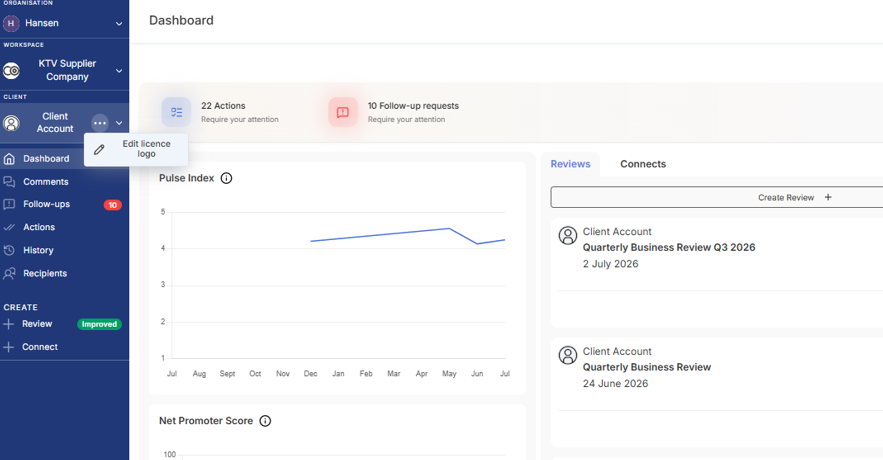Viewport: 883px width, 460px height.
Task: Expand the KTV Supplier Company workspace dropdown
Action: pyautogui.click(x=119, y=71)
